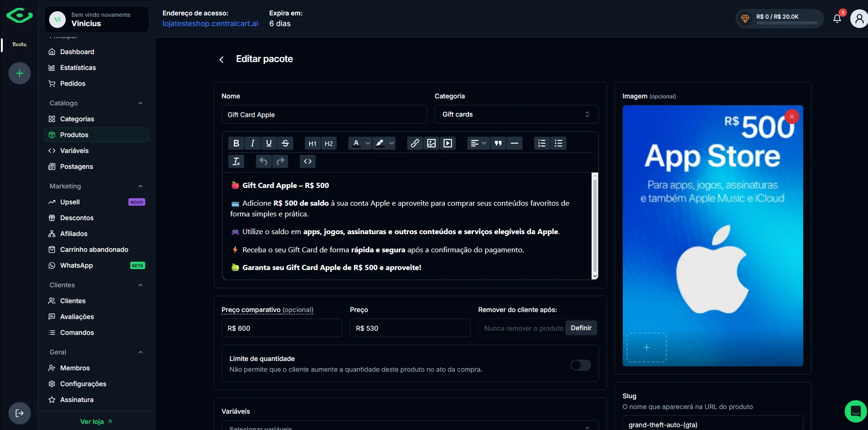Image resolution: width=868 pixels, height=430 pixels.
Task: Open lojatesteshop.centralcart.ai store address
Action: 210,24
